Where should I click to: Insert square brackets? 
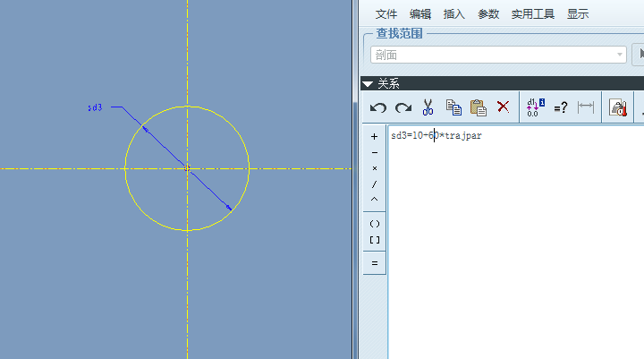(375, 240)
